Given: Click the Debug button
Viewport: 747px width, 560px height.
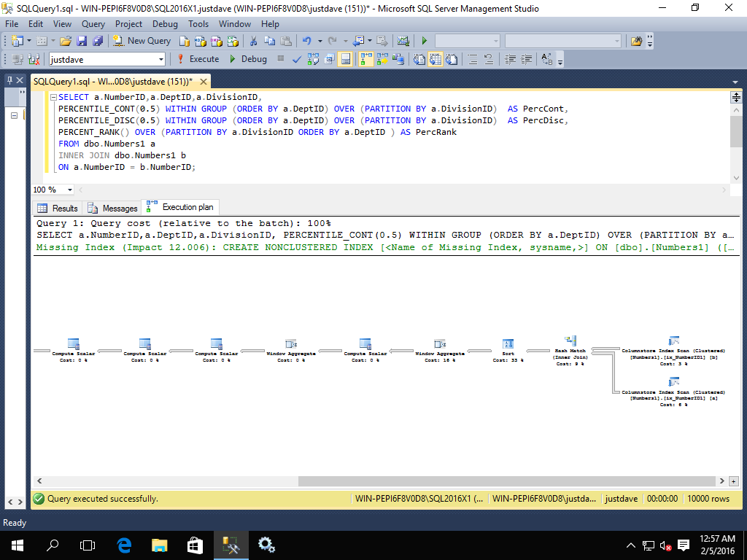Looking at the screenshot, I should click(x=248, y=59).
